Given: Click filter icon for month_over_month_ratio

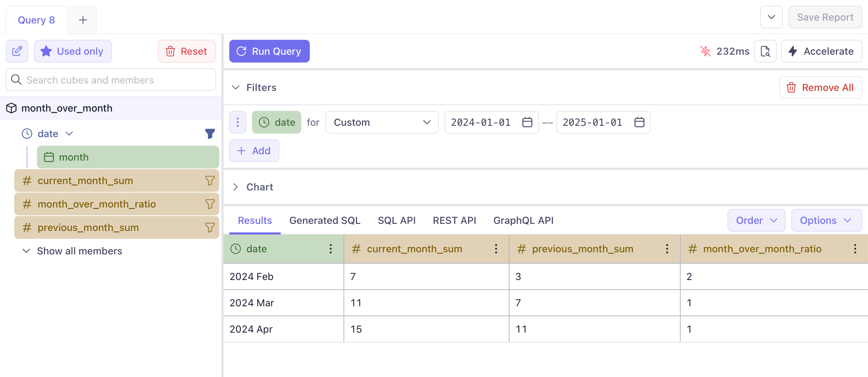Looking at the screenshot, I should (210, 204).
